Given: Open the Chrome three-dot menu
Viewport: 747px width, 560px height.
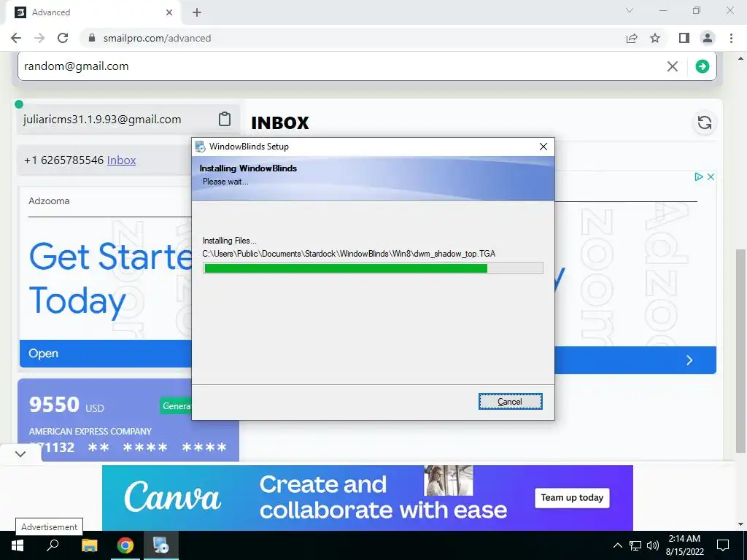Looking at the screenshot, I should point(731,38).
